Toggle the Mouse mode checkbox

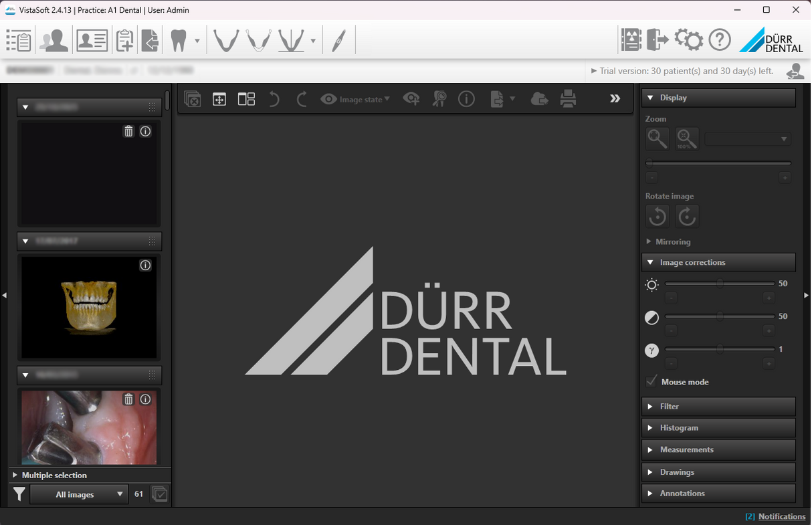coord(651,381)
